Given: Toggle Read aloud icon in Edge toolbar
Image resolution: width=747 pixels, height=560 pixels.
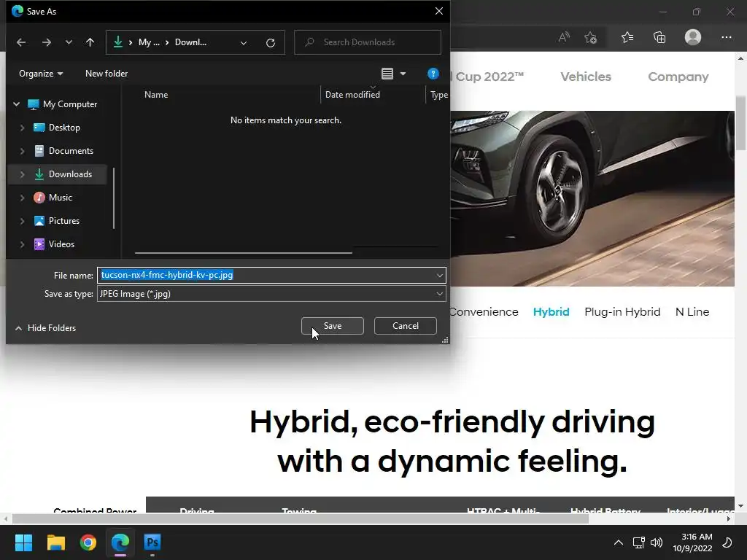Looking at the screenshot, I should click(564, 37).
